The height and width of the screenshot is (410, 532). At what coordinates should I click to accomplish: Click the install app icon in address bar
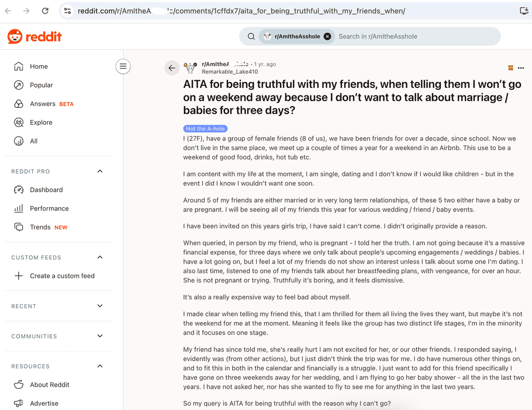pyautogui.click(x=524, y=11)
